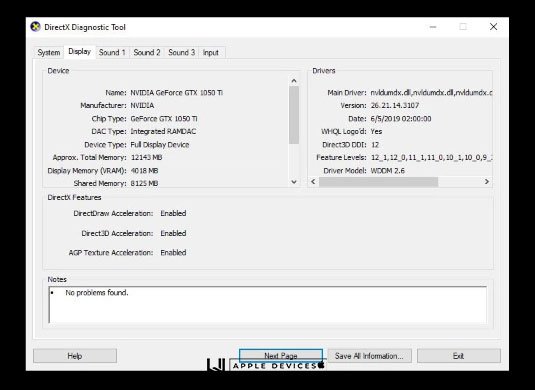Click DirectDraw Acceleration Enabled value

(173, 213)
